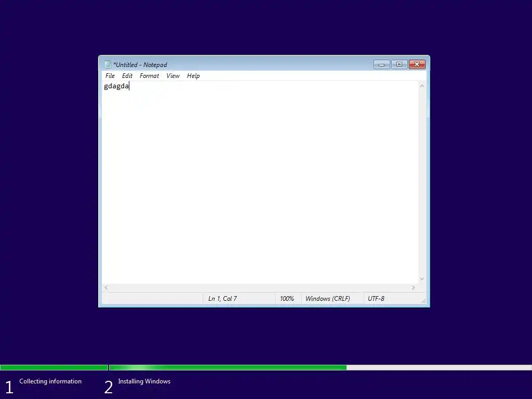Open the Format menu
The width and height of the screenshot is (532, 399).
point(149,76)
